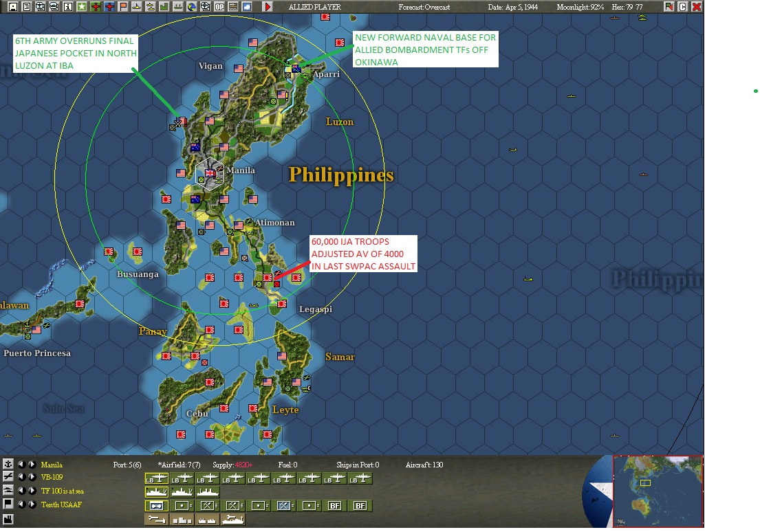Go to previous HQ before Tenth USAAF

21,505
